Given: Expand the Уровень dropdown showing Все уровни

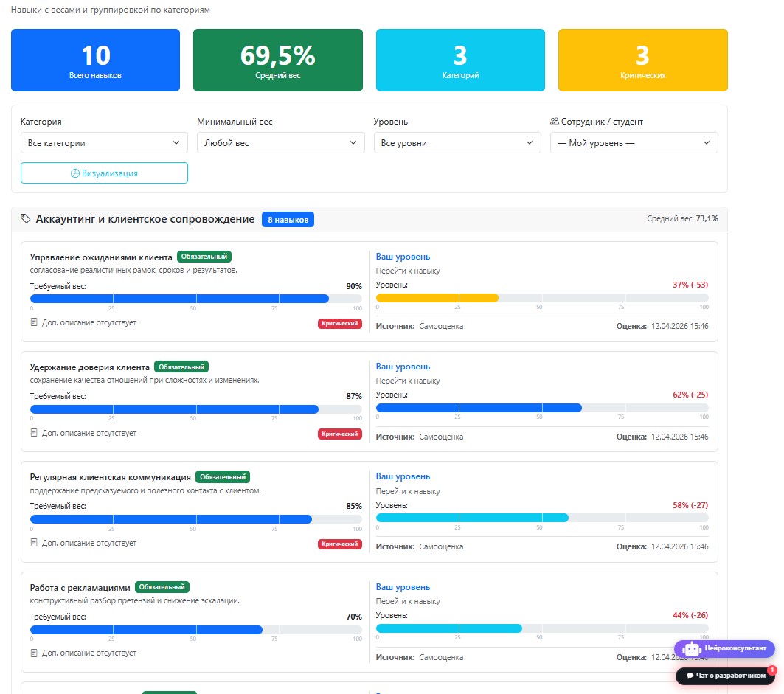Looking at the screenshot, I should point(457,143).
